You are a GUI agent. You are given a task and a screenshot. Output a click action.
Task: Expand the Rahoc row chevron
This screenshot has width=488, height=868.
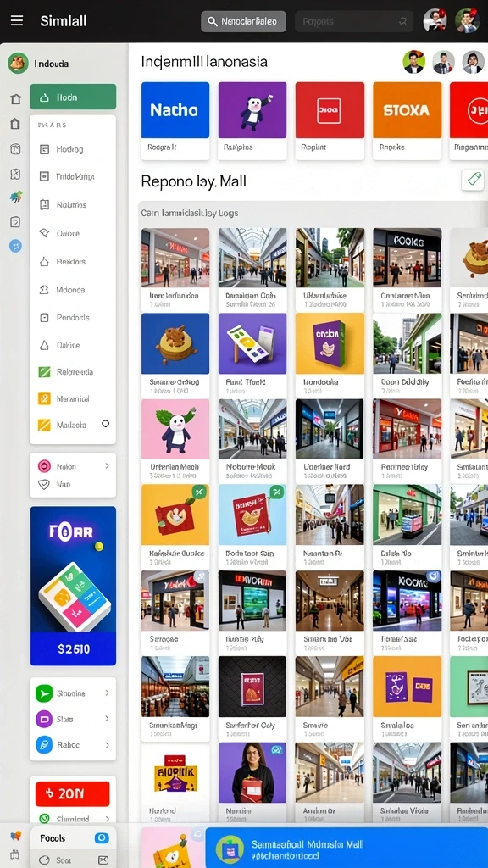coord(107,745)
